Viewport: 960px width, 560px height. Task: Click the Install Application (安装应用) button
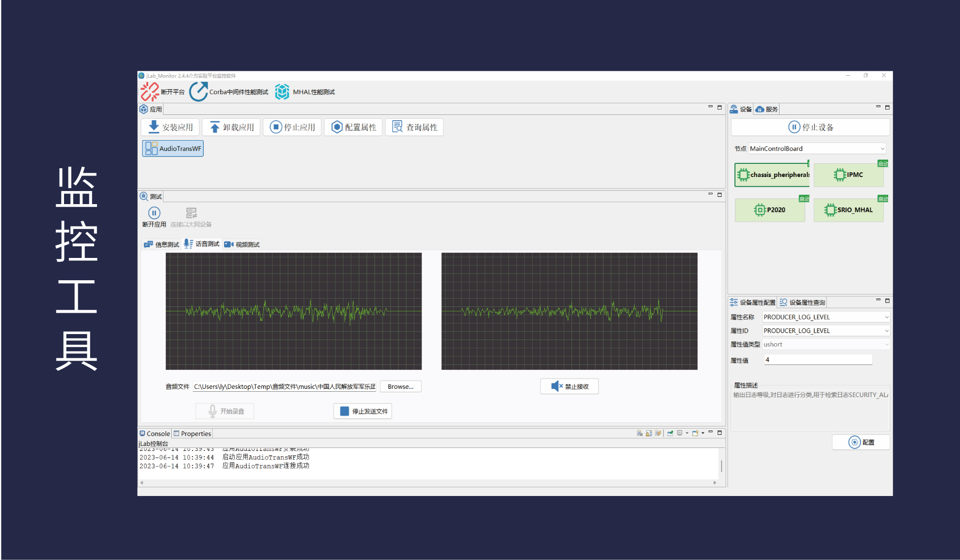click(170, 127)
